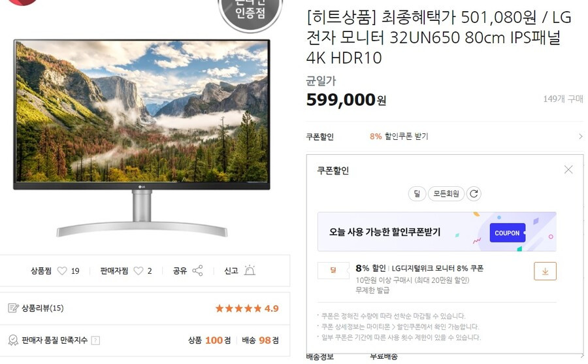Open the 8% 할인쿠폰 받기 link

click(x=399, y=136)
